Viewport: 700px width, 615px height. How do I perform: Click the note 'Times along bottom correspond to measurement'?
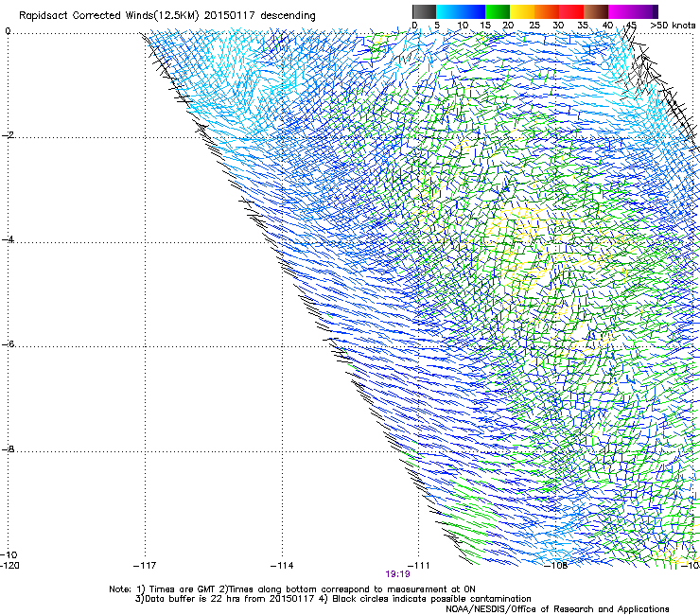[x=338, y=589]
